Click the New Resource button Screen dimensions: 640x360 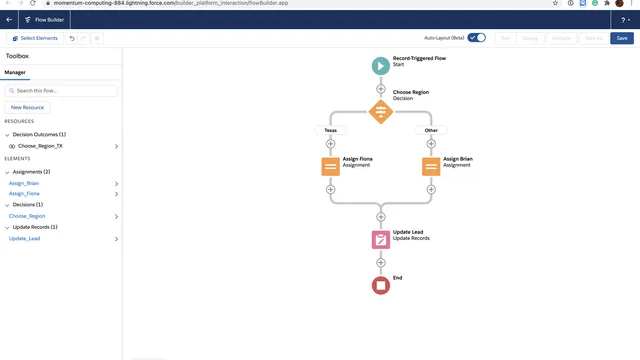pyautogui.click(x=27, y=107)
